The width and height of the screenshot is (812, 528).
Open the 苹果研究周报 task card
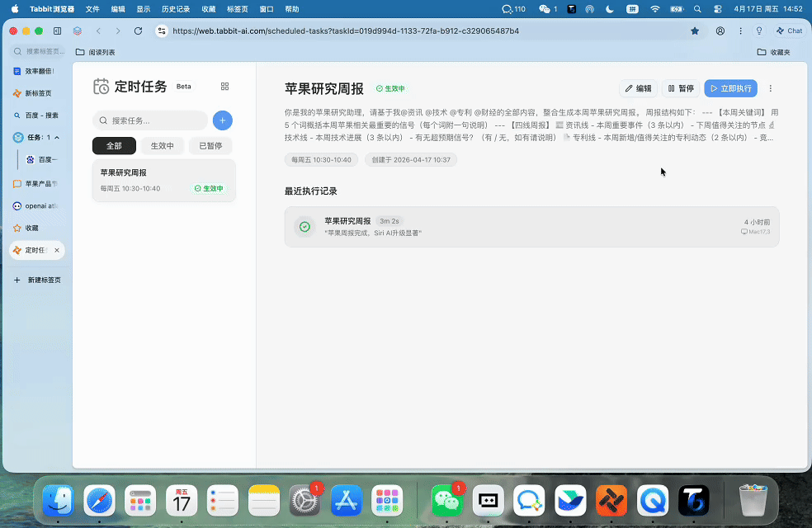[x=164, y=180]
